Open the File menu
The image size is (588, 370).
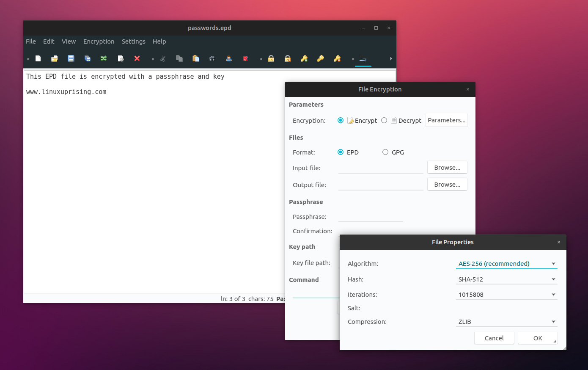click(x=31, y=41)
